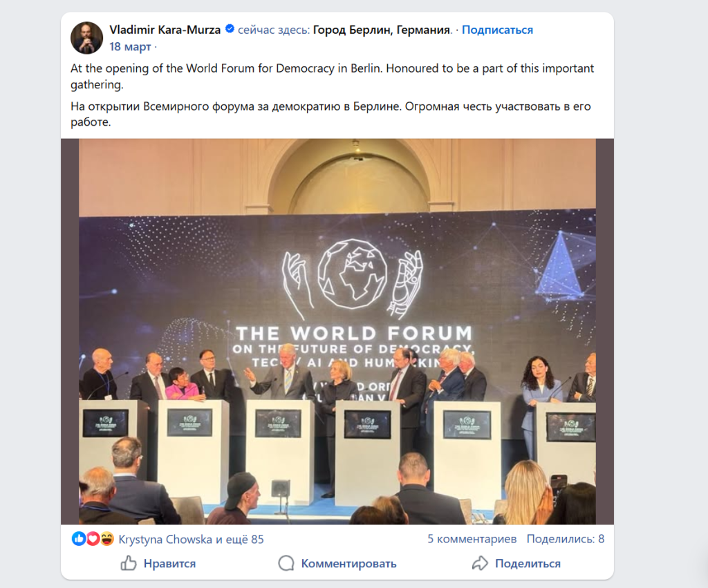Click the Комментировать button
Viewport: 708px width, 588px height.
pos(337,563)
